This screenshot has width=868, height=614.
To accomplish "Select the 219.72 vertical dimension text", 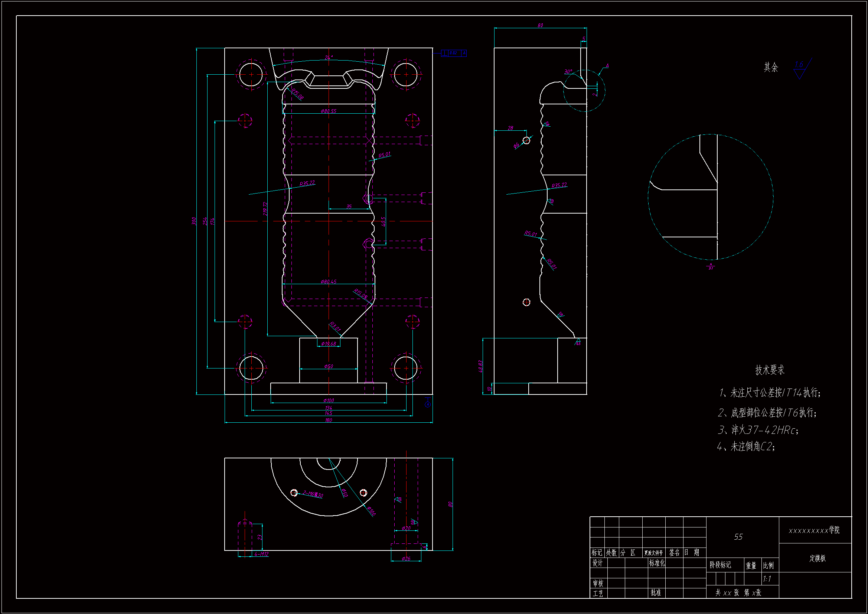I will [265, 209].
